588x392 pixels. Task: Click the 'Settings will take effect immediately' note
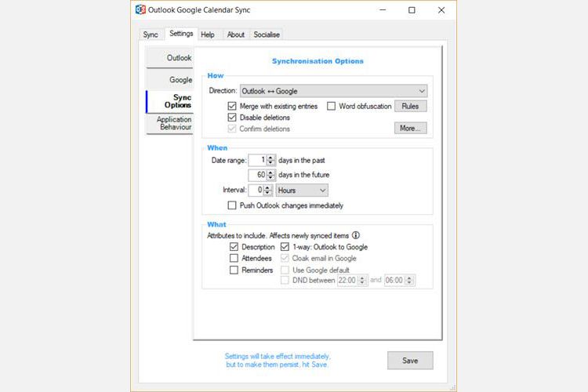pyautogui.click(x=278, y=360)
